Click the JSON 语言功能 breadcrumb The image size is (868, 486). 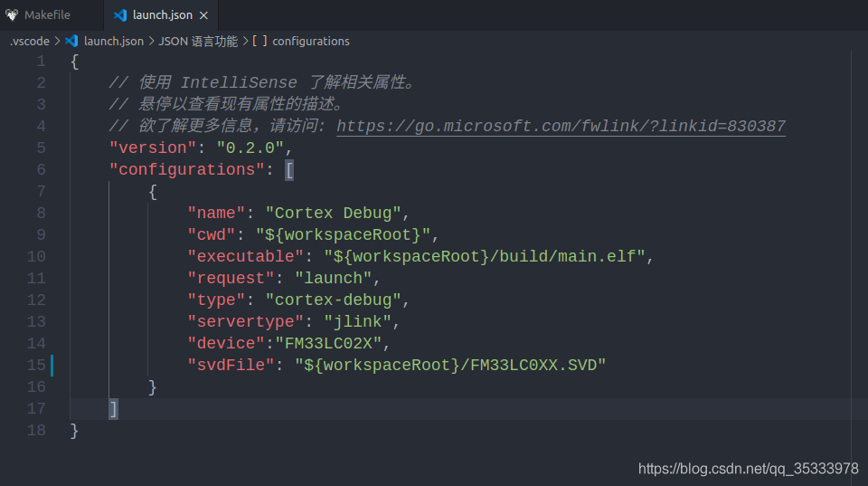tap(198, 41)
